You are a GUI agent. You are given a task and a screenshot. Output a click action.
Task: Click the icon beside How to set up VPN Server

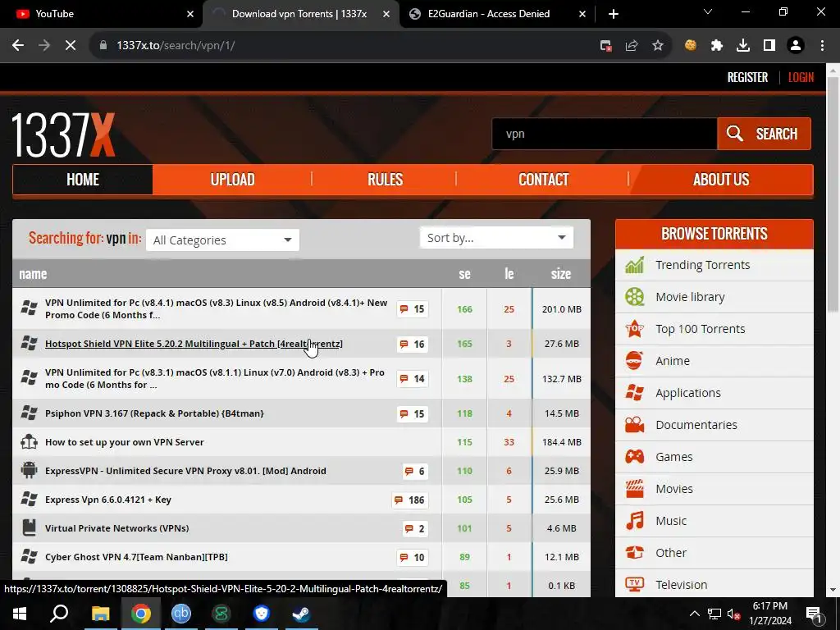29,442
